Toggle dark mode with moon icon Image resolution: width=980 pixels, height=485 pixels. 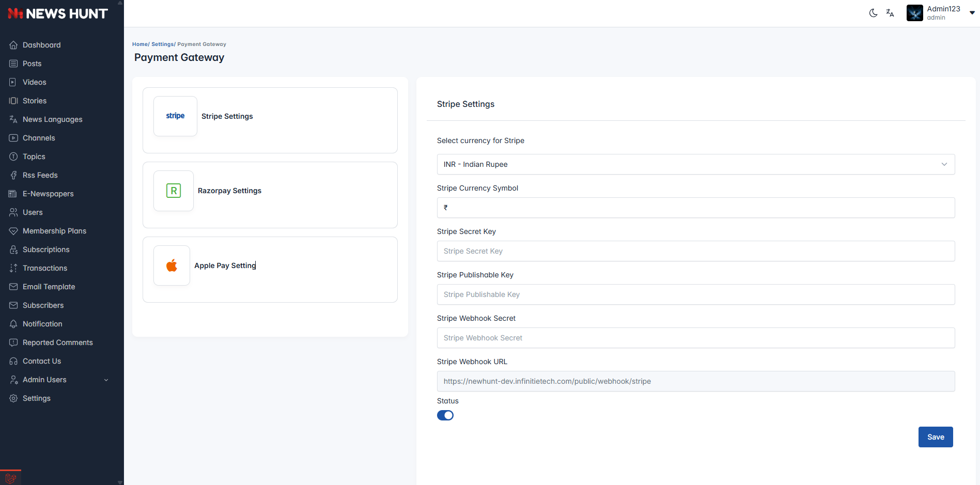coord(873,13)
